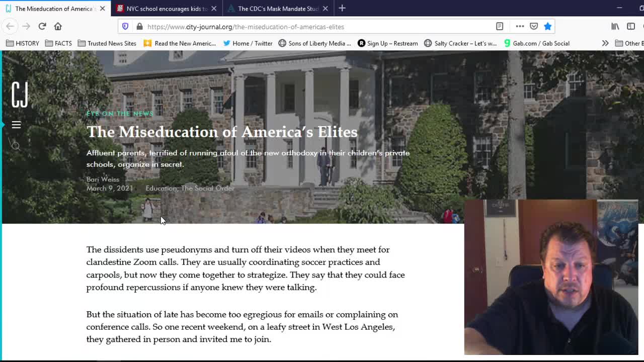This screenshot has width=644, height=362.
Task: Click The Social Order topic link
Action: pos(208,188)
